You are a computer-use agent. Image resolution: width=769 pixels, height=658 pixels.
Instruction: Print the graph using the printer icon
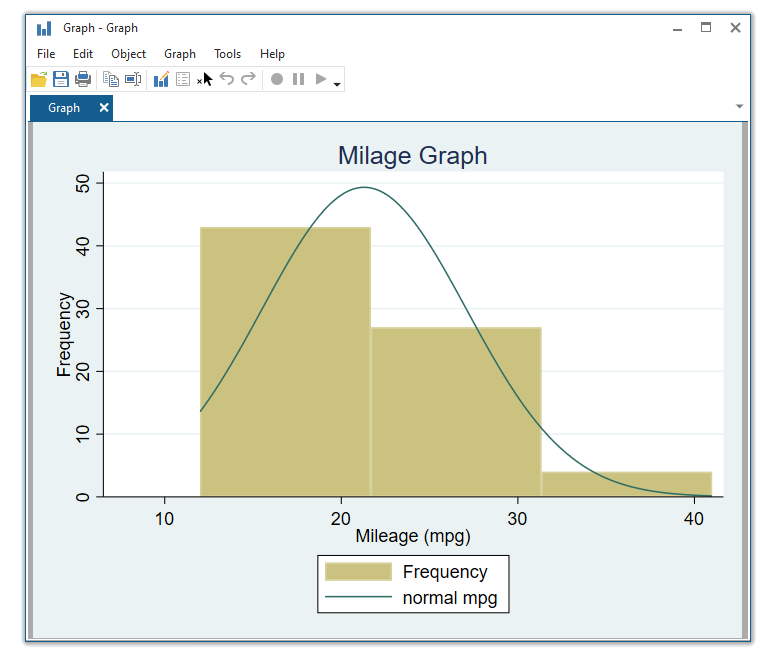[x=83, y=79]
